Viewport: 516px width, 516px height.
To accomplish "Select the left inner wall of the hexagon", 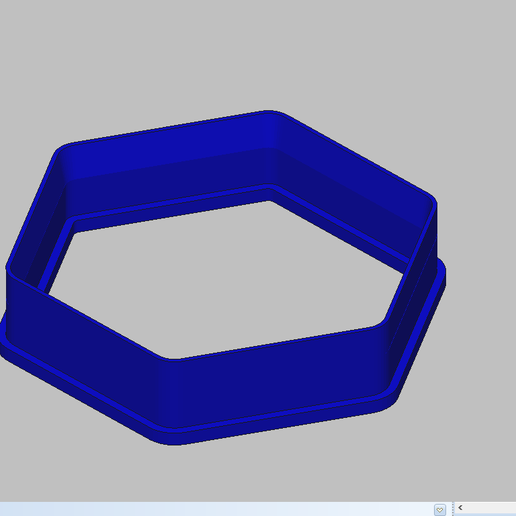I will [x=43, y=240].
